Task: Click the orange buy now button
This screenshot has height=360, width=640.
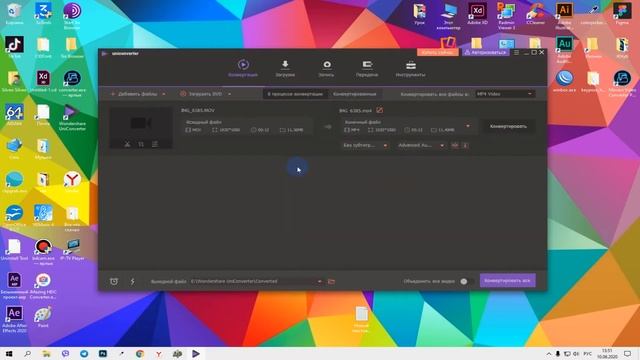Action: 438,52
